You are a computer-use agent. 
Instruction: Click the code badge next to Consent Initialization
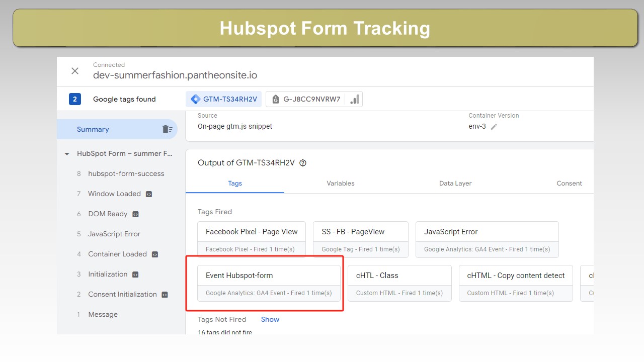[165, 295]
